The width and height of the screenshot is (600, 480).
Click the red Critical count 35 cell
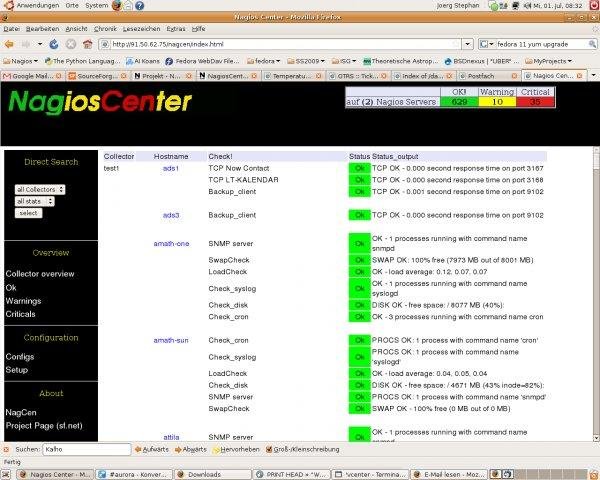[x=535, y=102]
